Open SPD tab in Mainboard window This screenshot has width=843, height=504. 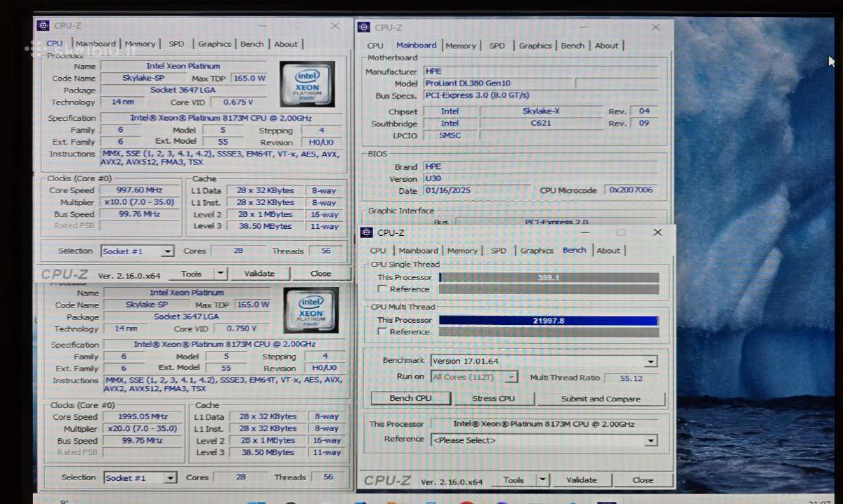(x=497, y=46)
